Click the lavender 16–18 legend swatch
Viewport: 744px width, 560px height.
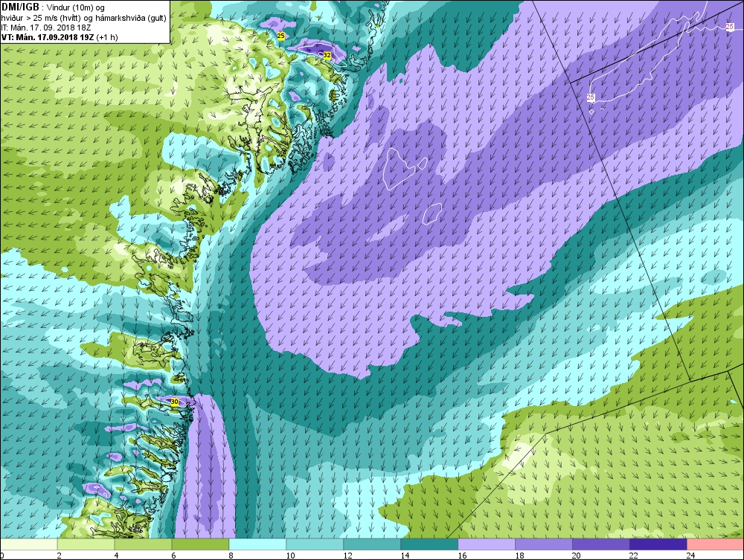coord(487,544)
